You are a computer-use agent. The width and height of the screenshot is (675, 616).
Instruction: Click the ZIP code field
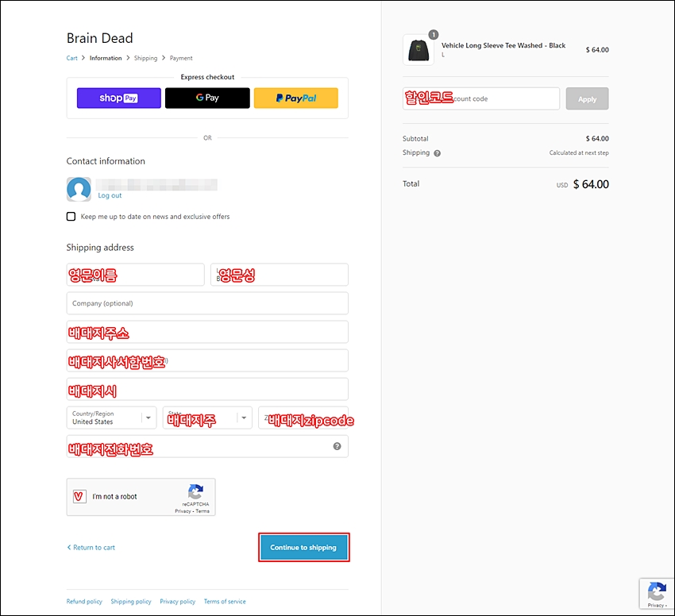click(x=303, y=418)
